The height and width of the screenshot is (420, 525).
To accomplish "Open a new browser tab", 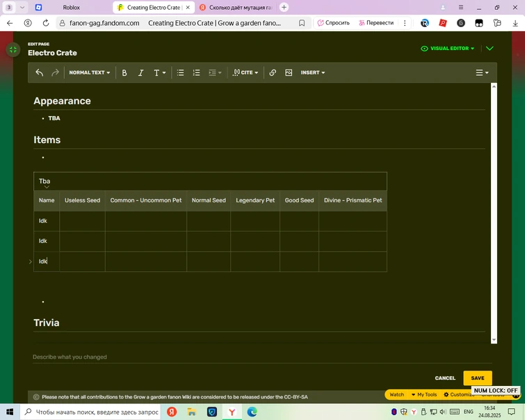I will (x=284, y=8).
